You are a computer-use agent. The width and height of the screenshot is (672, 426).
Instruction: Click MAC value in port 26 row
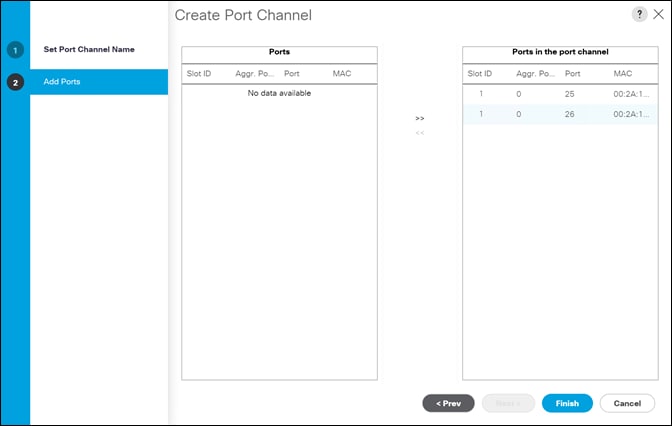tap(631, 114)
